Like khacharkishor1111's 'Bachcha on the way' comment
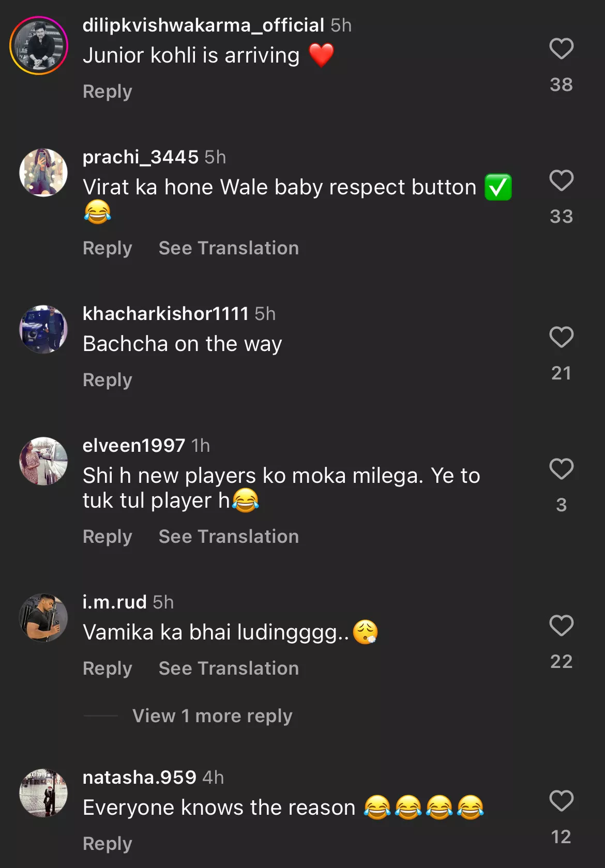Viewport: 605px width, 868px height. [x=561, y=337]
